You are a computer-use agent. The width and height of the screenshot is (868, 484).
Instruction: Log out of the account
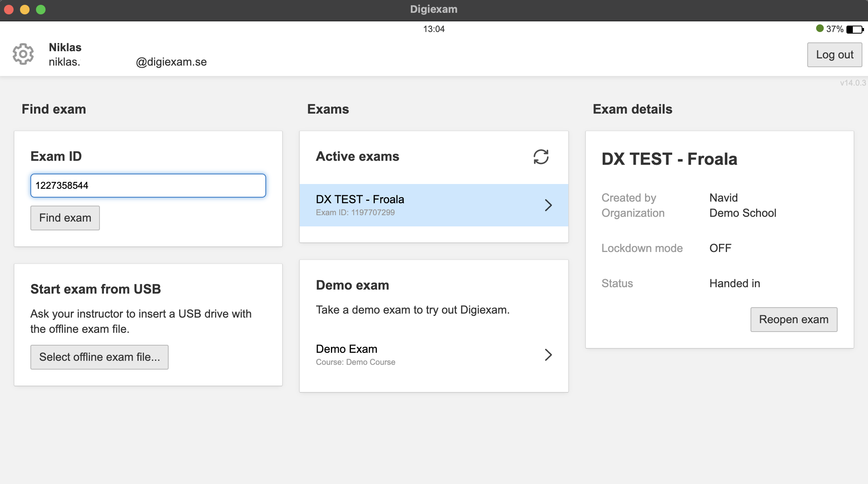coord(834,55)
